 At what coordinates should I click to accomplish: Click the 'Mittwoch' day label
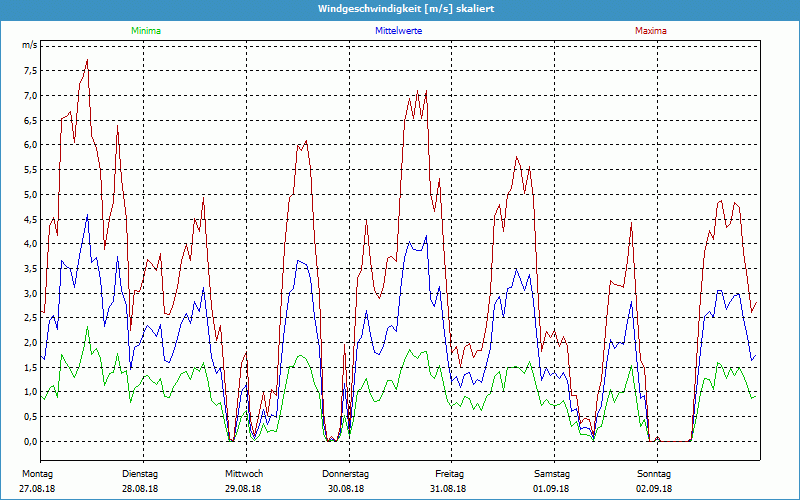(244, 474)
